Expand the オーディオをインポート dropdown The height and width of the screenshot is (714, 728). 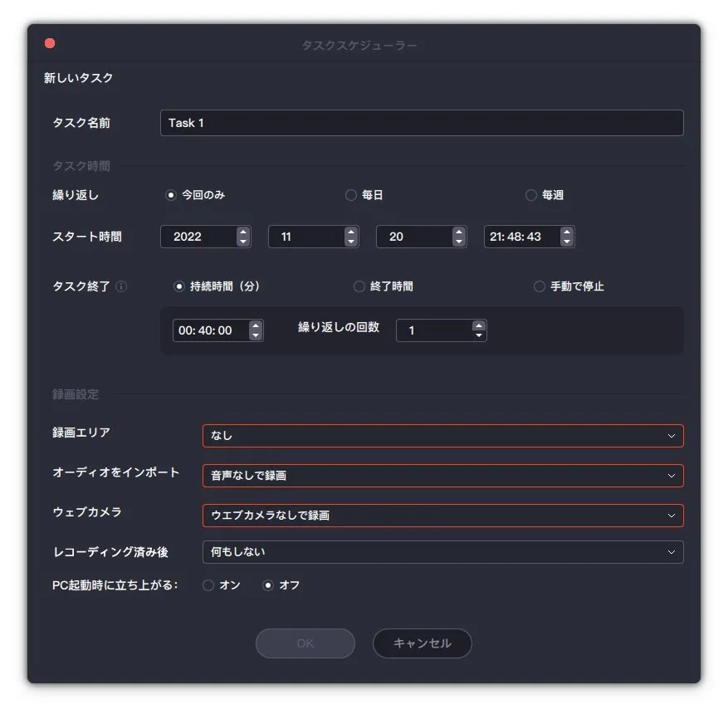442,476
